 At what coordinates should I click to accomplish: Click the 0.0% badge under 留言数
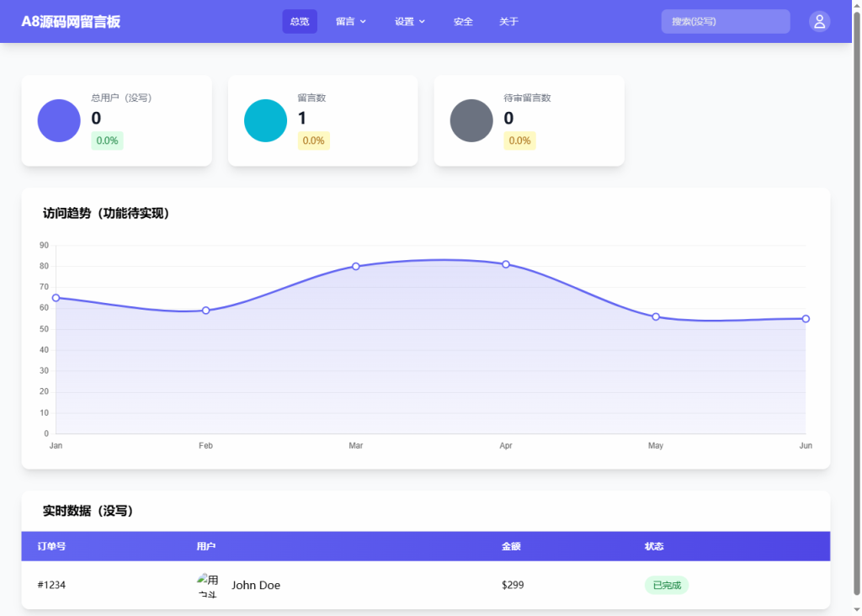(x=313, y=141)
